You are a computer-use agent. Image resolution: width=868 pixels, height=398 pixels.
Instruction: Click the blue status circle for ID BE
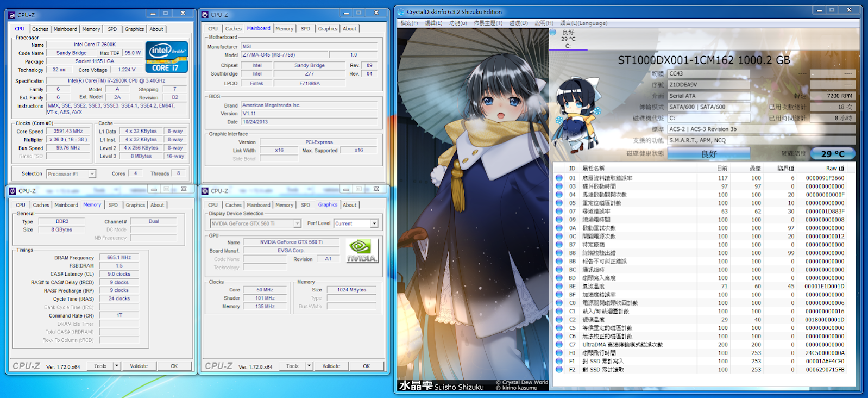tap(559, 286)
